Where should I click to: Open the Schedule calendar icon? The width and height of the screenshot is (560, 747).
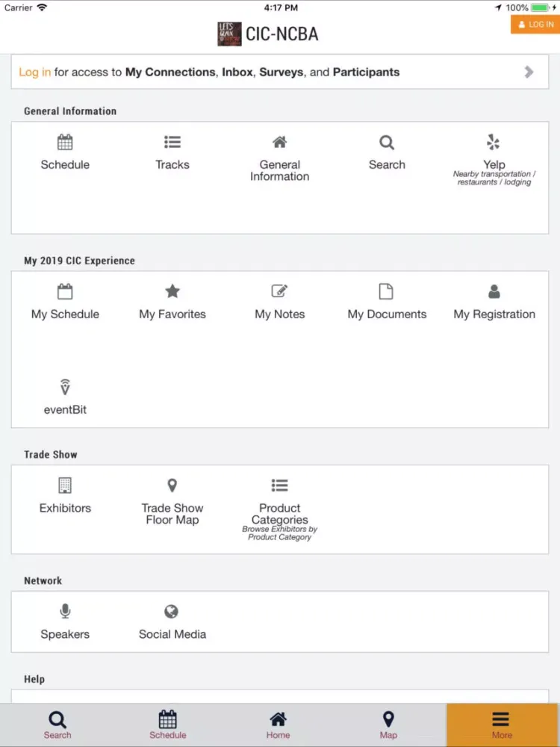(65, 149)
